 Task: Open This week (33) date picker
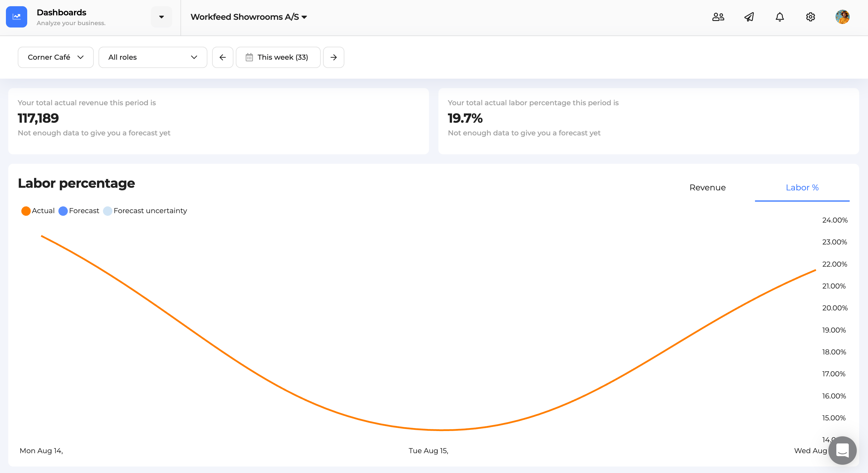click(278, 57)
